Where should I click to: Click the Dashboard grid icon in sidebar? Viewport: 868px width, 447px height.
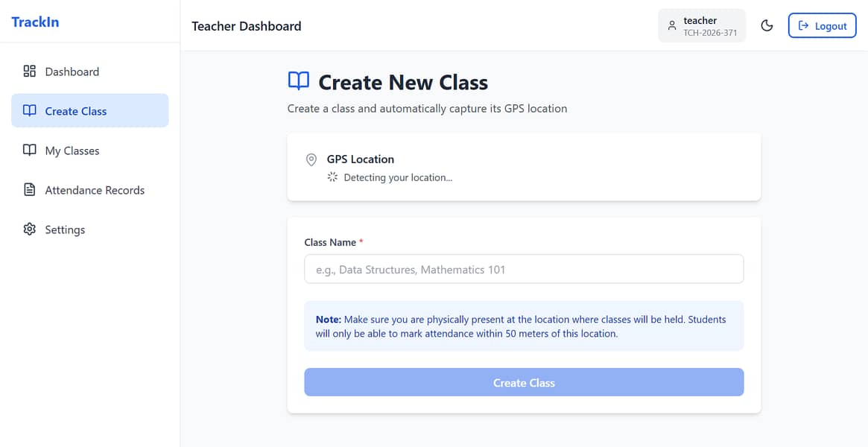point(30,72)
